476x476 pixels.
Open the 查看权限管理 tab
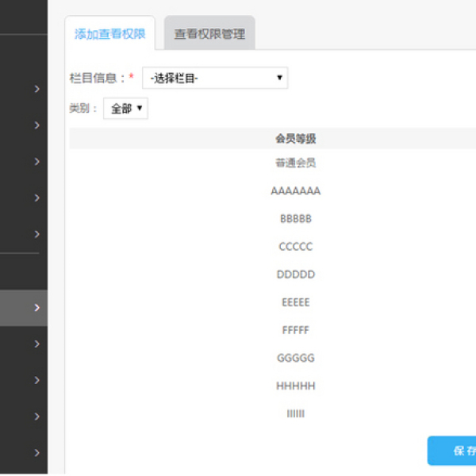pos(209,34)
